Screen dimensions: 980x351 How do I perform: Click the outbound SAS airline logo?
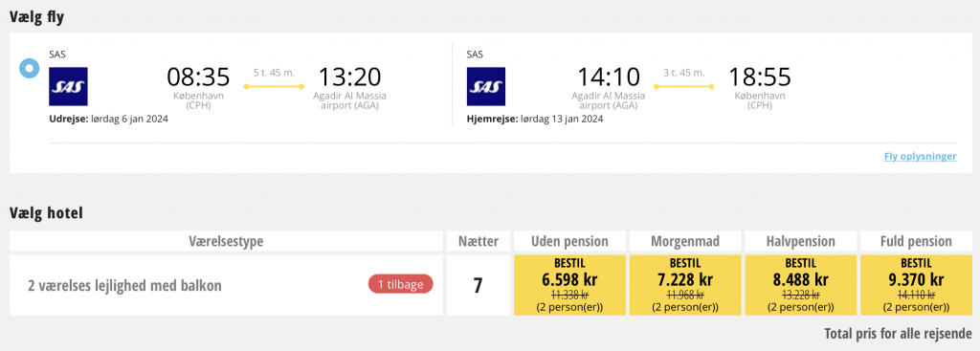(x=68, y=86)
